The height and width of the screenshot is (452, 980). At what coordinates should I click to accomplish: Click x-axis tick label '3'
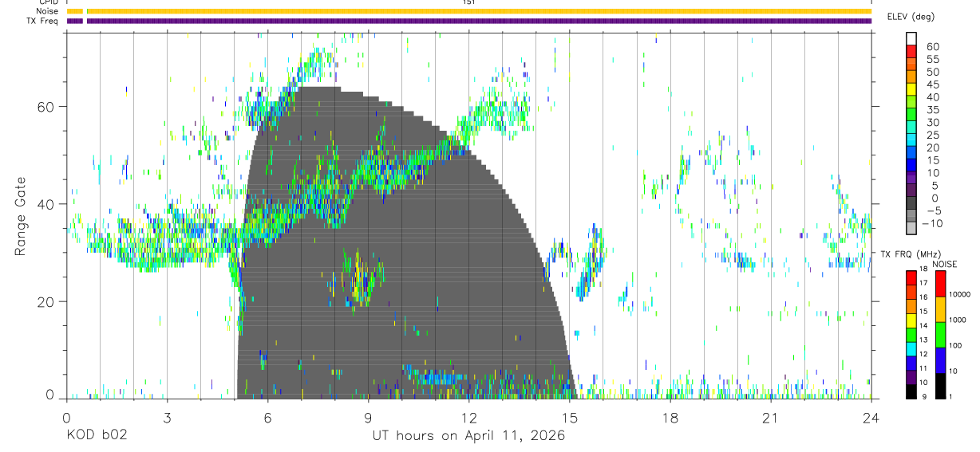167,417
